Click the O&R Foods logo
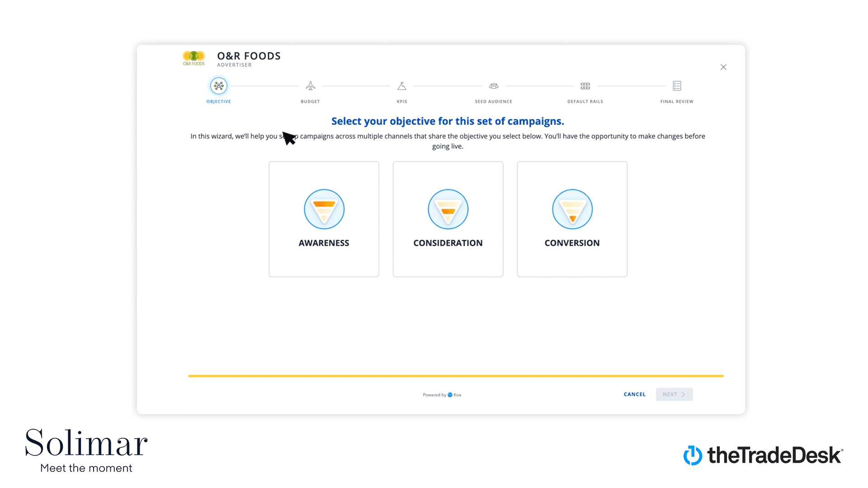868x488 pixels. tap(194, 58)
